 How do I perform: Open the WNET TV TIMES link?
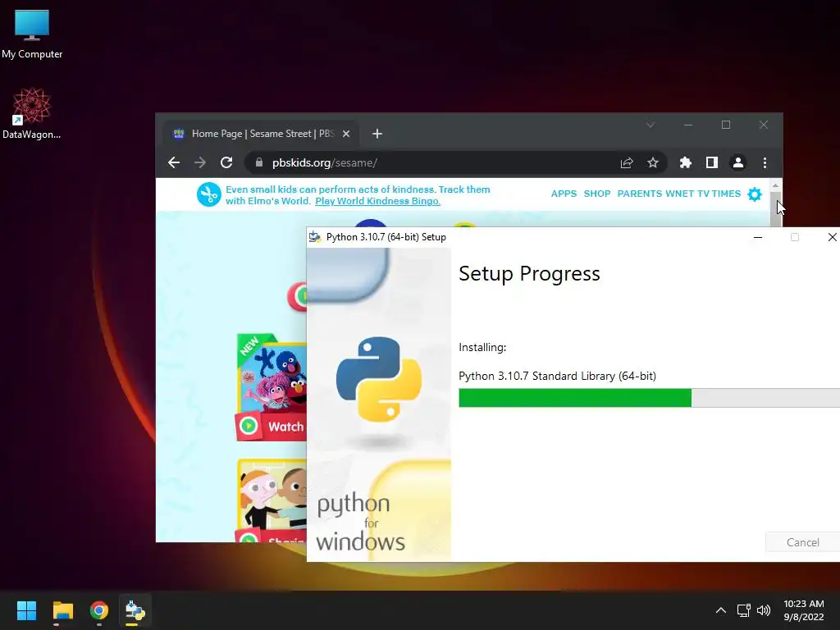tap(703, 194)
